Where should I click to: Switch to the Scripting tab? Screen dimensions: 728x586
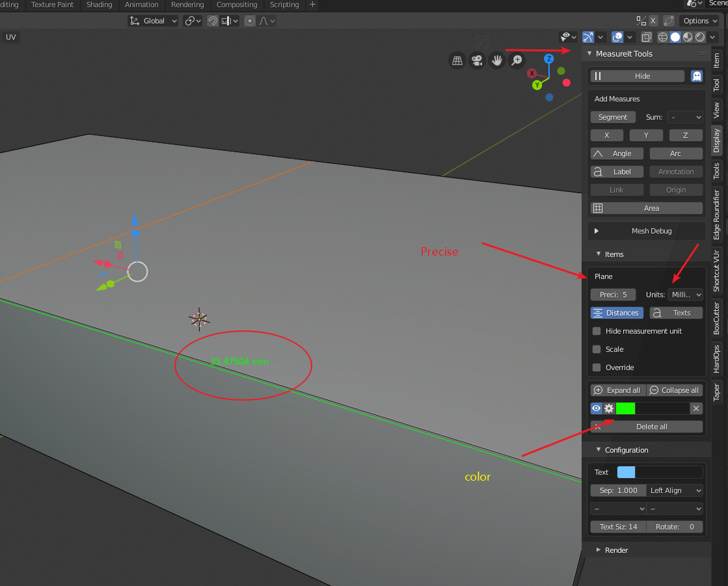pos(284,5)
